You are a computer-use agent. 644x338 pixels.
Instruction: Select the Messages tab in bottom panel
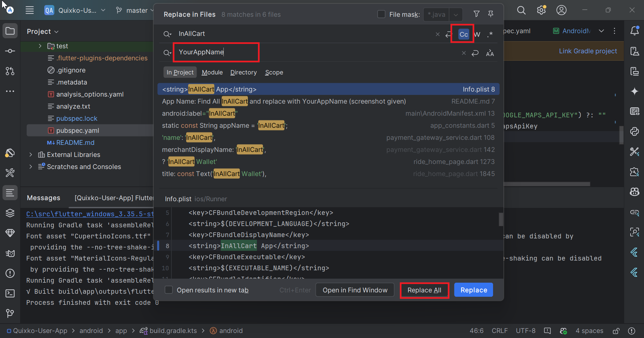pos(44,198)
